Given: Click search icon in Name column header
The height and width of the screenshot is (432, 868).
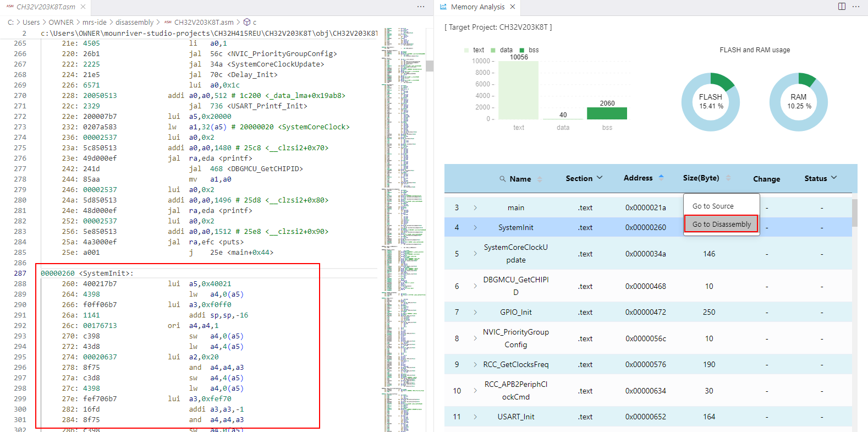Looking at the screenshot, I should pyautogui.click(x=502, y=179).
